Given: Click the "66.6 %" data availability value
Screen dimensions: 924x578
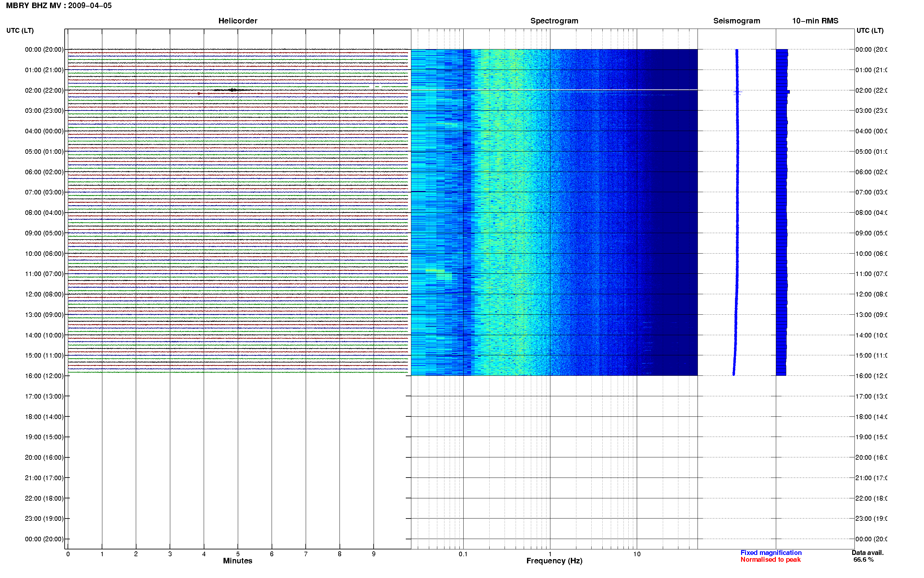Looking at the screenshot, I should pyautogui.click(x=863, y=560).
